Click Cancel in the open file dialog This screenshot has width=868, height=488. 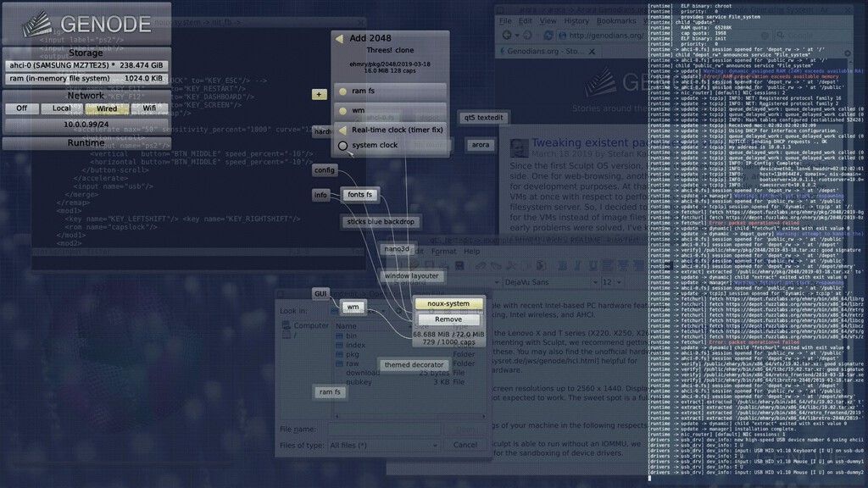[x=465, y=445]
